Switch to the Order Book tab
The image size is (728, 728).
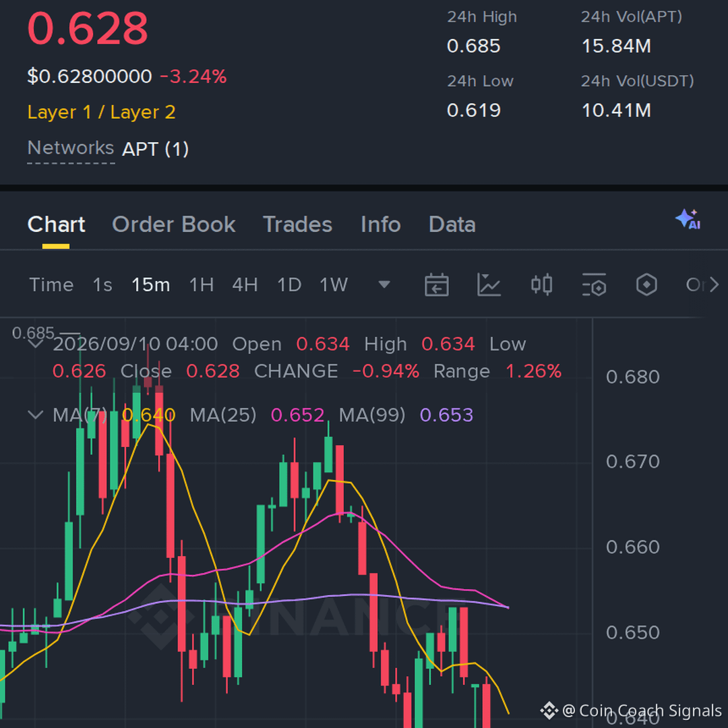174,224
